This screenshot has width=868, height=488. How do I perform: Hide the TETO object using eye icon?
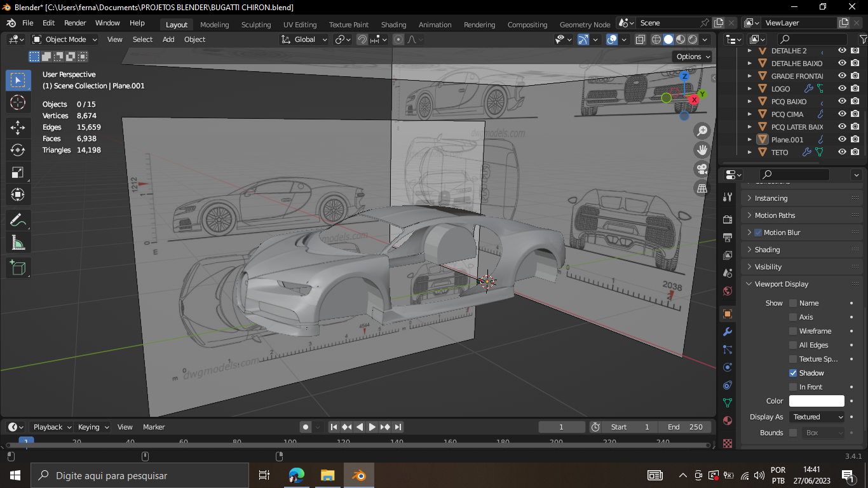842,152
